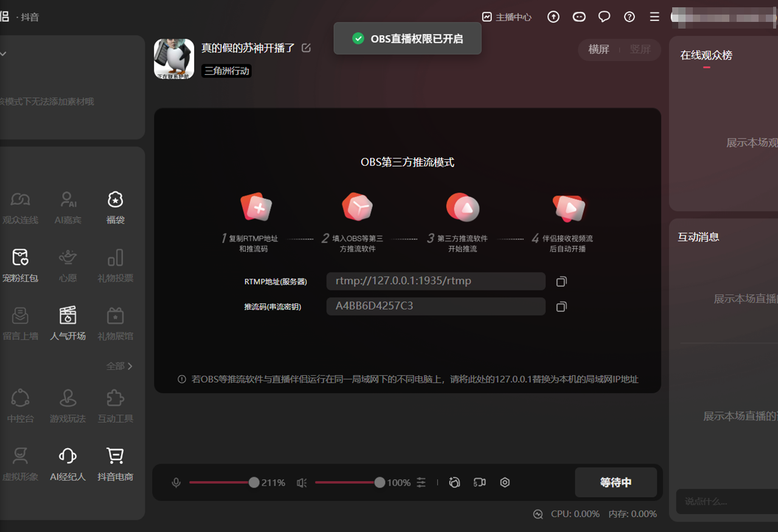Switch to 横屏 landscape mode
This screenshot has width=778, height=532.
pos(599,49)
